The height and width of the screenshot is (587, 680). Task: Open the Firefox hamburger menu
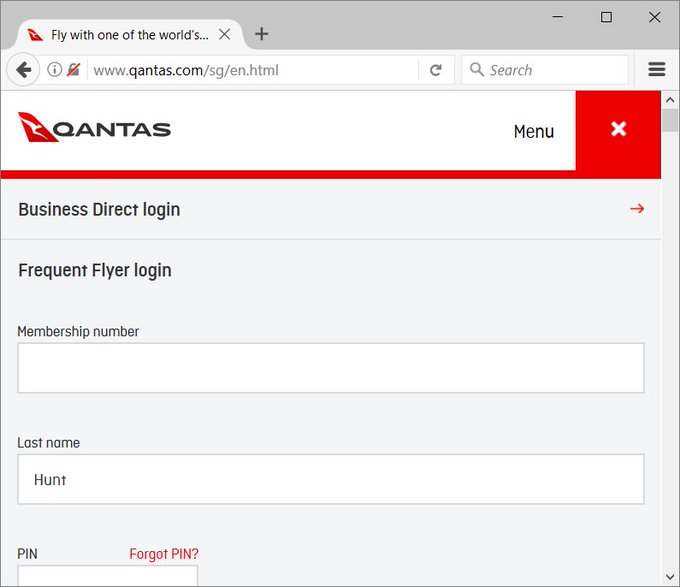click(657, 69)
